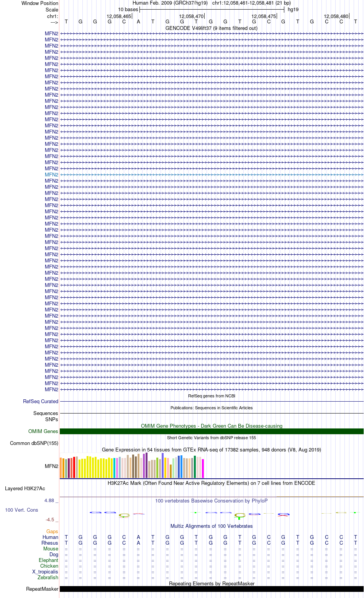Screen dimensions: 364x598
Task: Click the hg19 text beside the scale bar
Action: tap(293, 10)
